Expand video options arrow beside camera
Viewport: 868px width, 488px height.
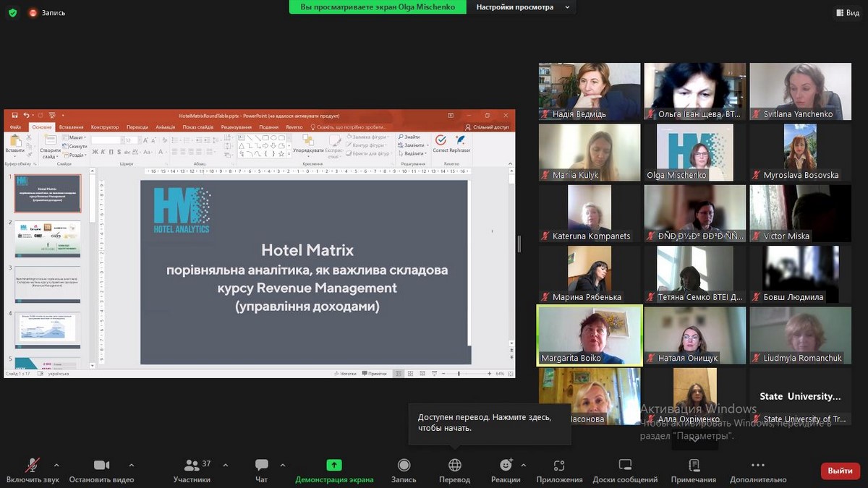(131, 465)
